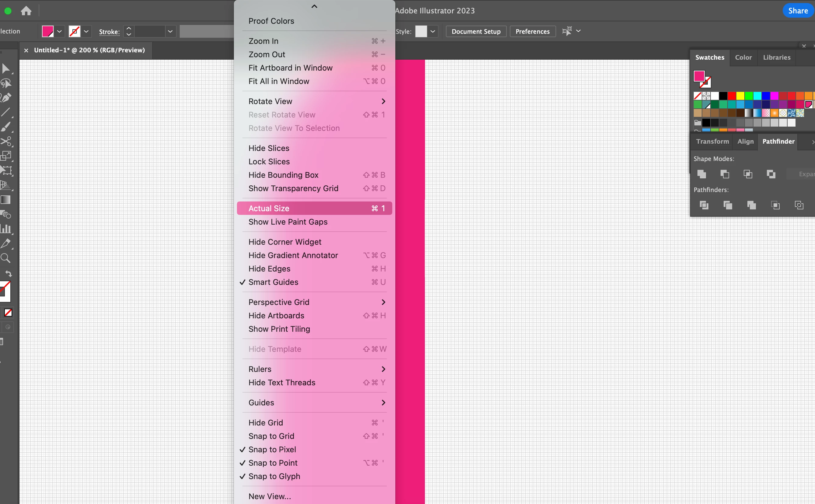Select the Pen tool
This screenshot has height=504, width=815.
(6, 98)
